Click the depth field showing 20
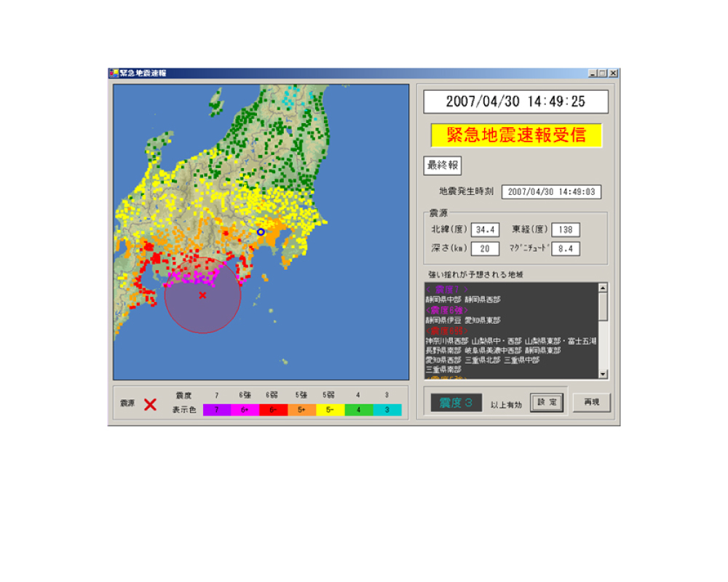This screenshot has height=582, width=728. pos(485,249)
